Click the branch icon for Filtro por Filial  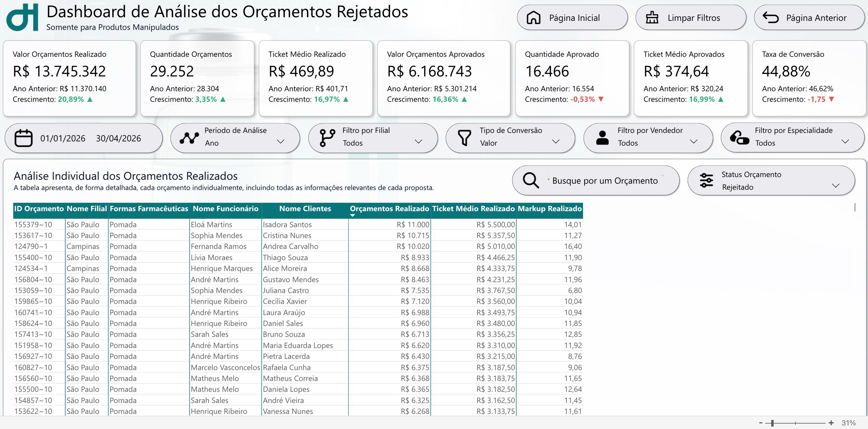327,138
